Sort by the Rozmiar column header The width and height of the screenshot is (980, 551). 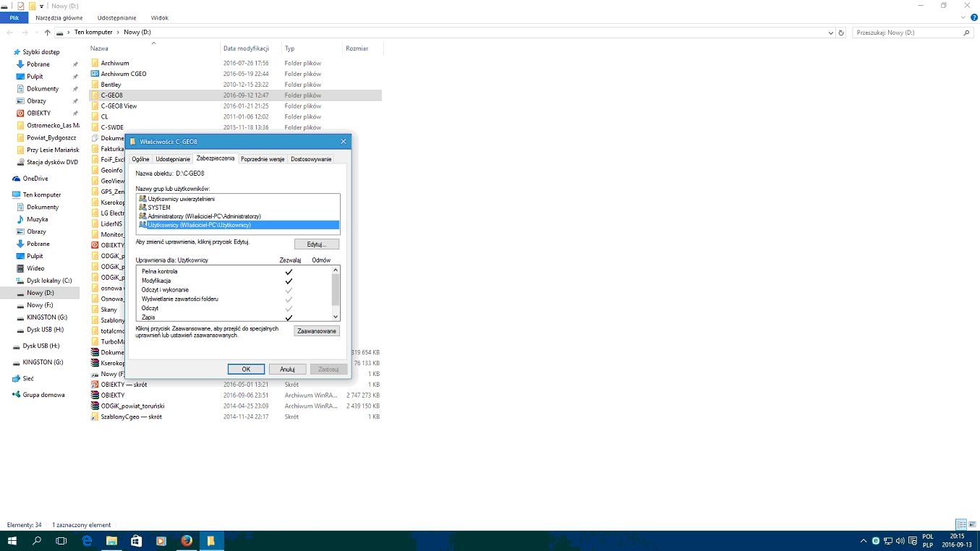coord(357,48)
